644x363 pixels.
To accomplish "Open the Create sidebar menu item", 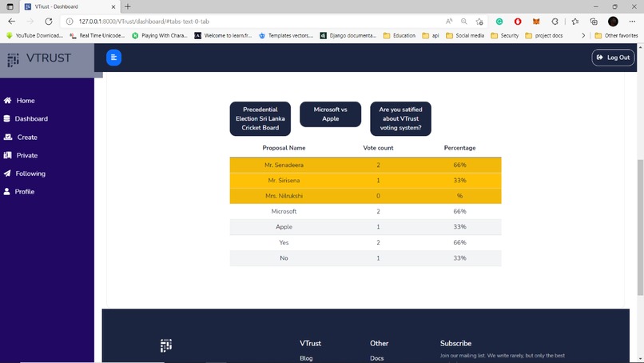I will click(x=20, y=137).
